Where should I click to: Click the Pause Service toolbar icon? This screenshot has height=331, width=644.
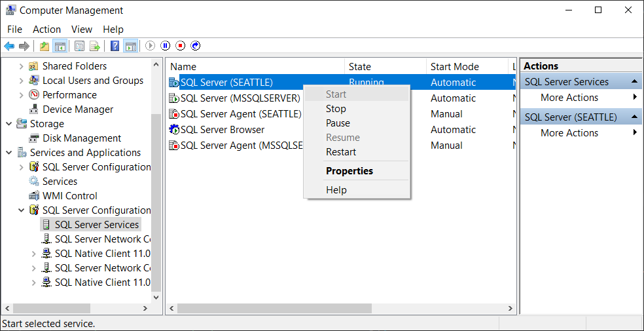166,46
